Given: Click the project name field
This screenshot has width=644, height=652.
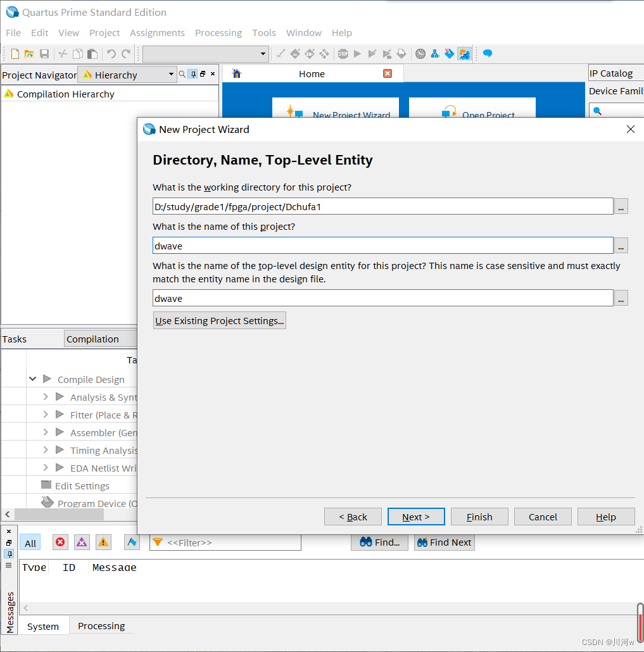Looking at the screenshot, I should tap(382, 246).
